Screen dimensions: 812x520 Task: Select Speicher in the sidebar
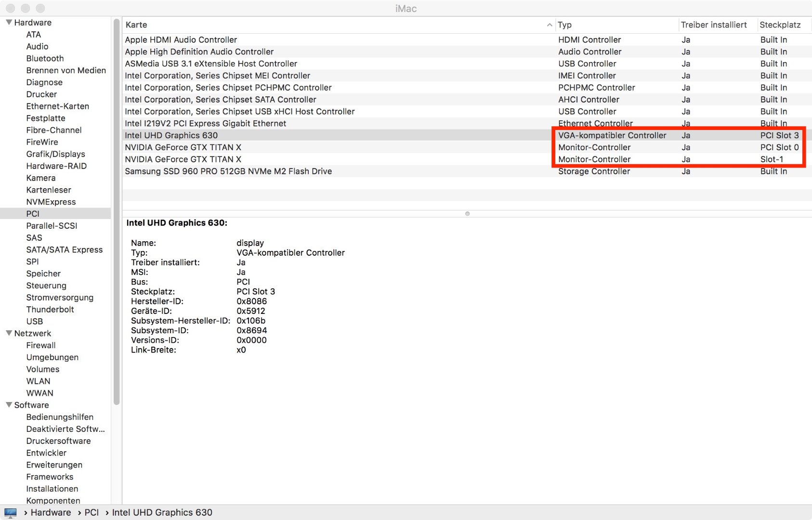(x=43, y=273)
